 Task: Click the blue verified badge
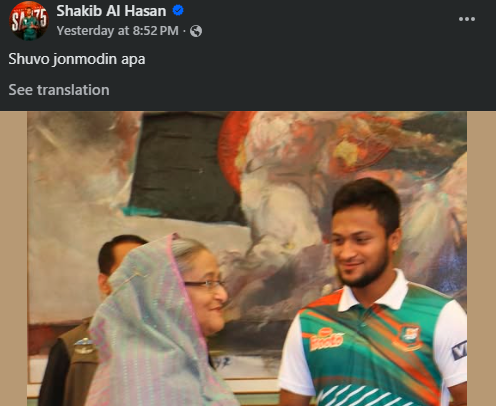click(178, 11)
